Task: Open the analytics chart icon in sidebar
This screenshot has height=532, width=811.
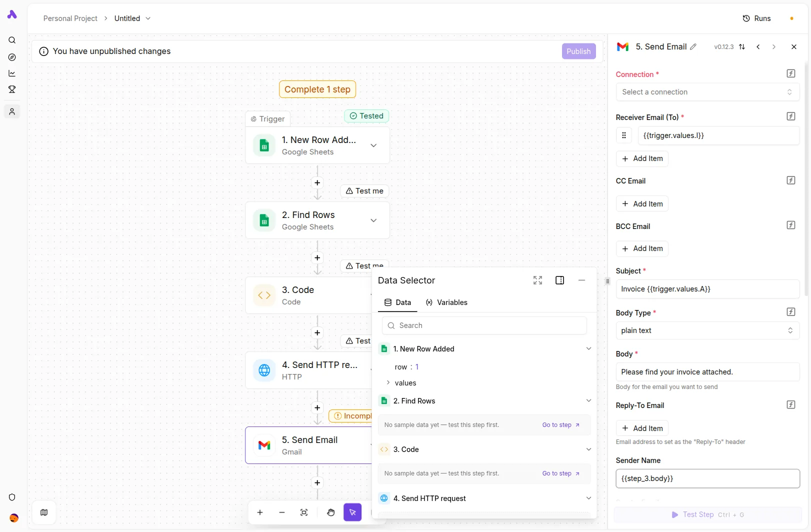Action: (x=12, y=73)
